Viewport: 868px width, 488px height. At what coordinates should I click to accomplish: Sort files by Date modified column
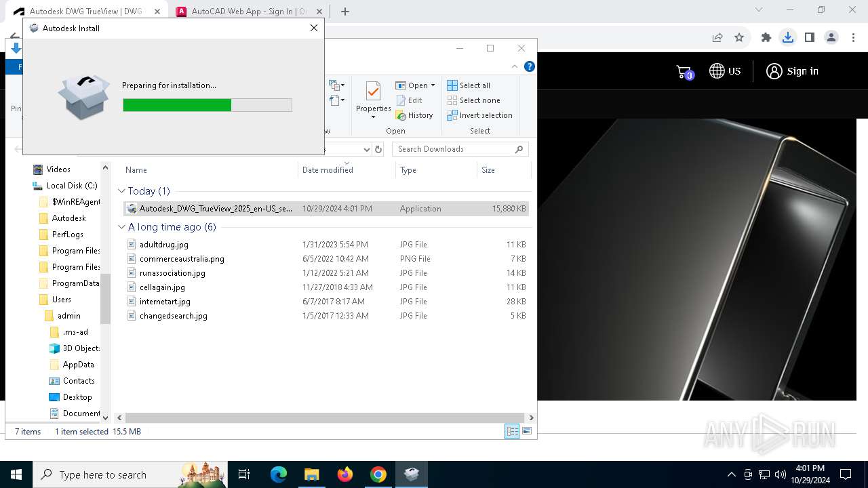point(328,170)
